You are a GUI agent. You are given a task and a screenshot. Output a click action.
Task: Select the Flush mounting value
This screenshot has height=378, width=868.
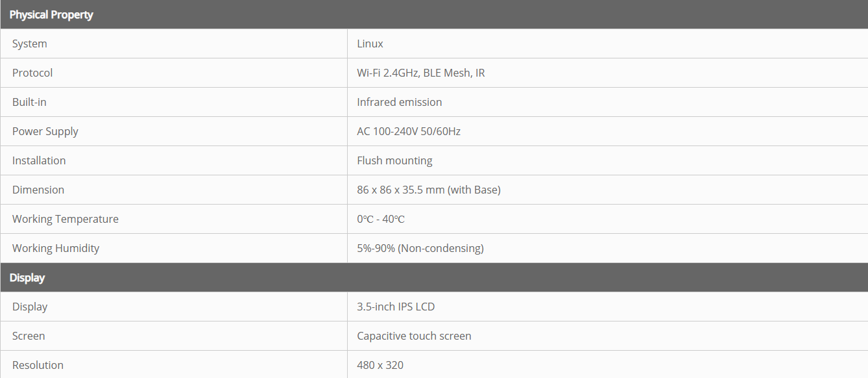click(394, 160)
